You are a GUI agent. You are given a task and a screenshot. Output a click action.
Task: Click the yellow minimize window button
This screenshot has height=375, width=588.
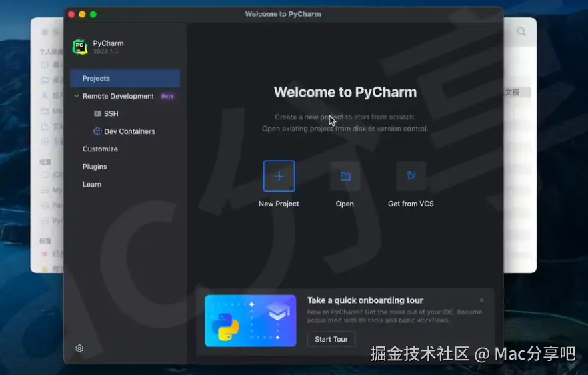[82, 14]
